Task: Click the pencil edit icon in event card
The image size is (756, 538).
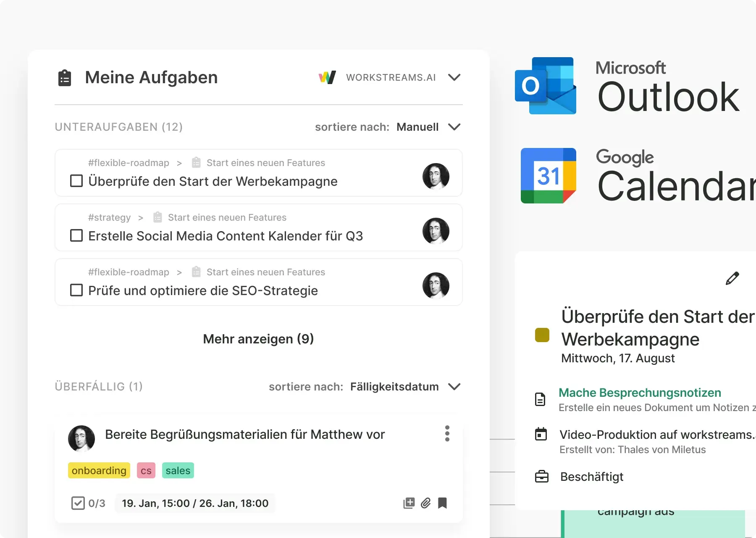Action: pos(732,278)
